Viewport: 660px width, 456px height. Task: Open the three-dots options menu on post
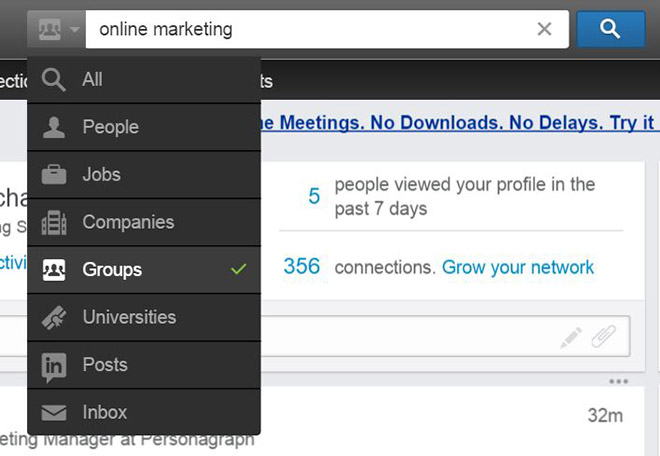618,382
